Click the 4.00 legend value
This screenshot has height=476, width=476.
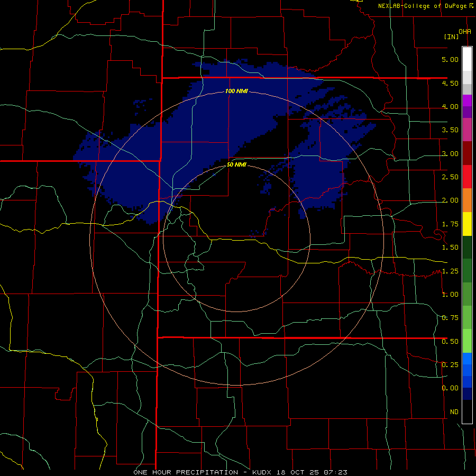pyautogui.click(x=450, y=106)
